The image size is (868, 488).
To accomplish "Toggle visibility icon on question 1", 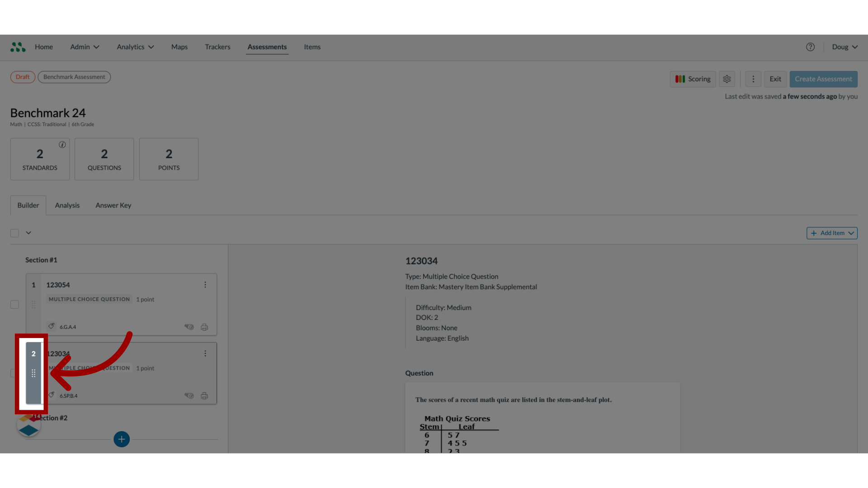I will pos(189,327).
